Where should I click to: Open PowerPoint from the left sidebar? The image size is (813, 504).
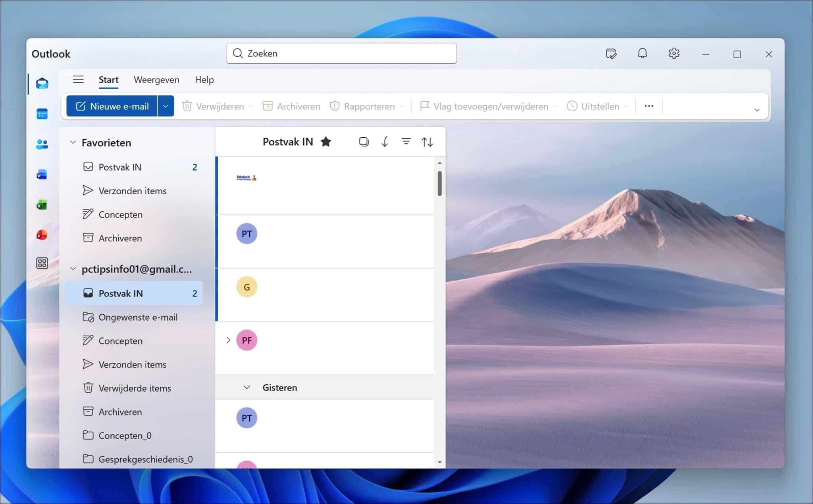pyautogui.click(x=42, y=235)
